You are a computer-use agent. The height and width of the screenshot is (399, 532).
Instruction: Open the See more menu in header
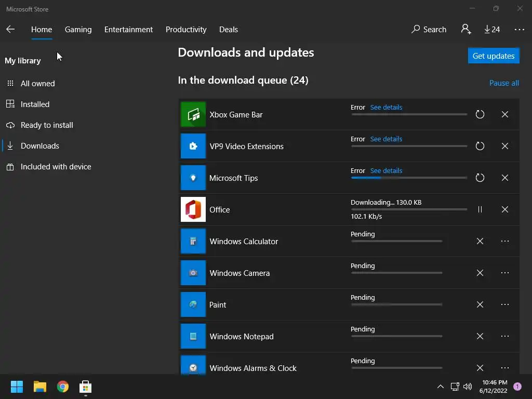(x=519, y=30)
